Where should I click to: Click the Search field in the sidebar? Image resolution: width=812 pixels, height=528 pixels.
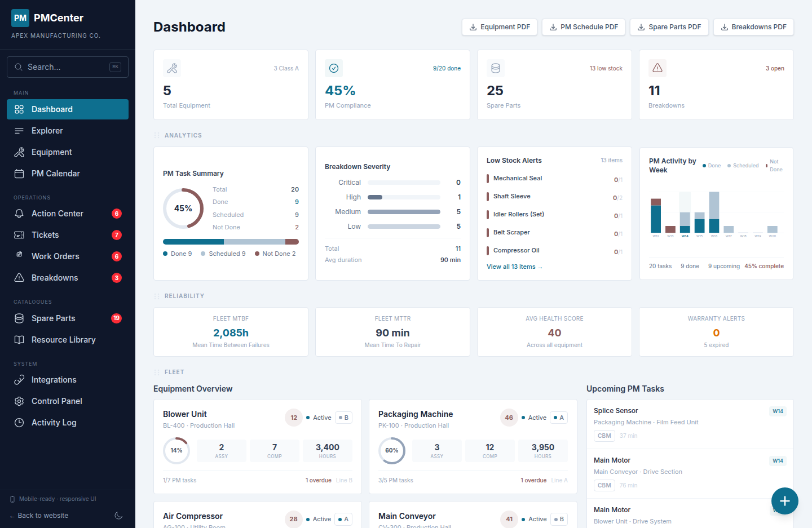(x=68, y=66)
